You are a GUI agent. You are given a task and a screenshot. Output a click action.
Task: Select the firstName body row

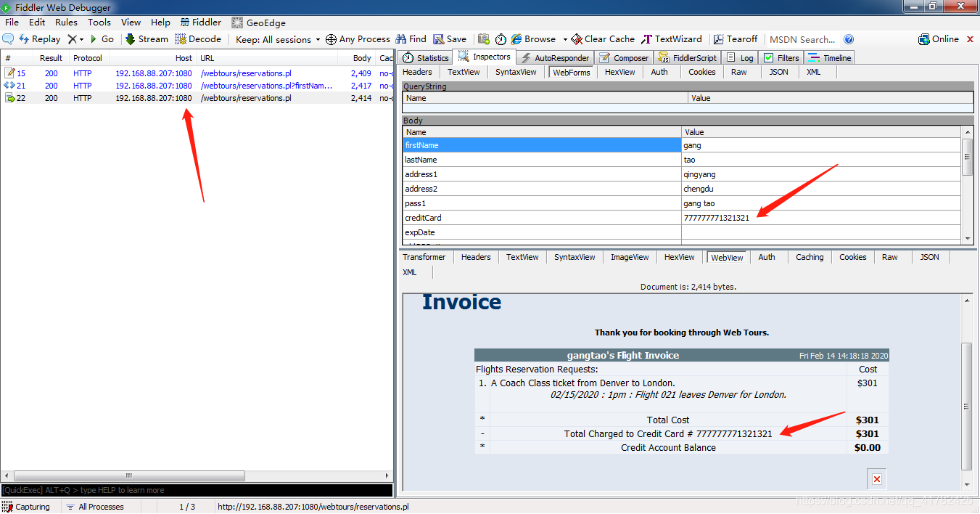tap(682, 145)
